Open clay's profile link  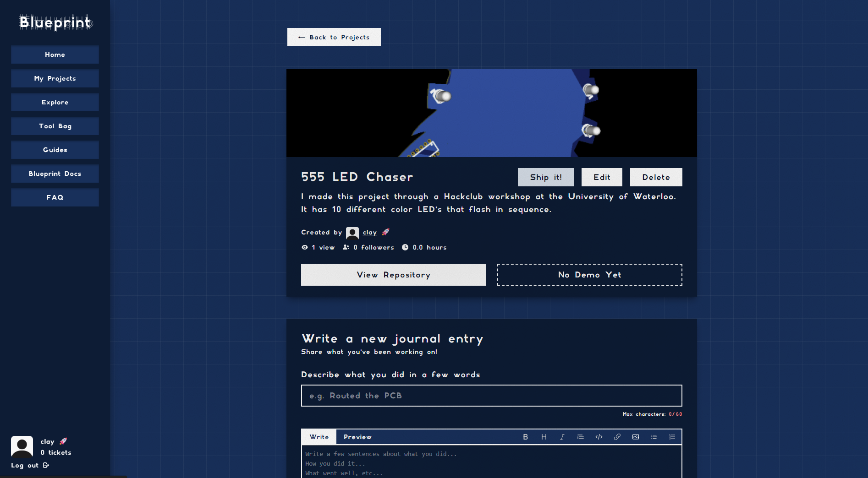369,233
